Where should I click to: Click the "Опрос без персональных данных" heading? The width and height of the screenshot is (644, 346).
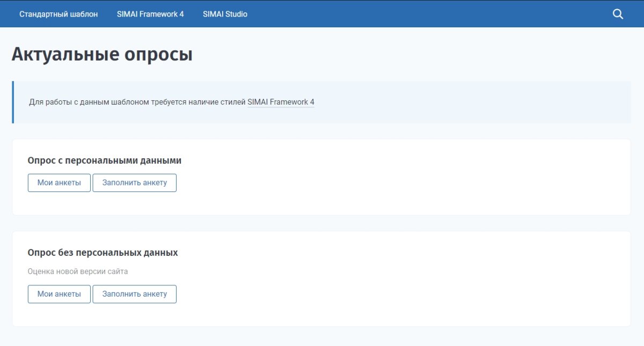tap(103, 252)
